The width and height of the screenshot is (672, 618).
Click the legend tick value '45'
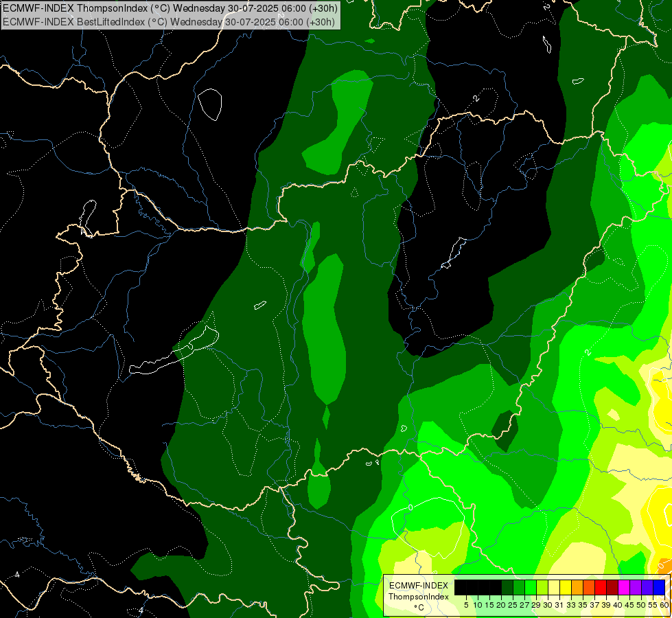tap(630, 605)
